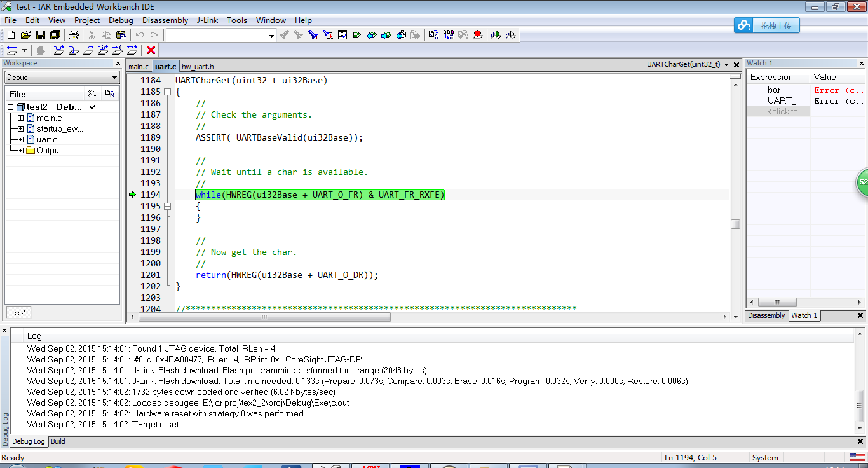Expand the main.c tree node
The height and width of the screenshot is (468, 868).
20,118
